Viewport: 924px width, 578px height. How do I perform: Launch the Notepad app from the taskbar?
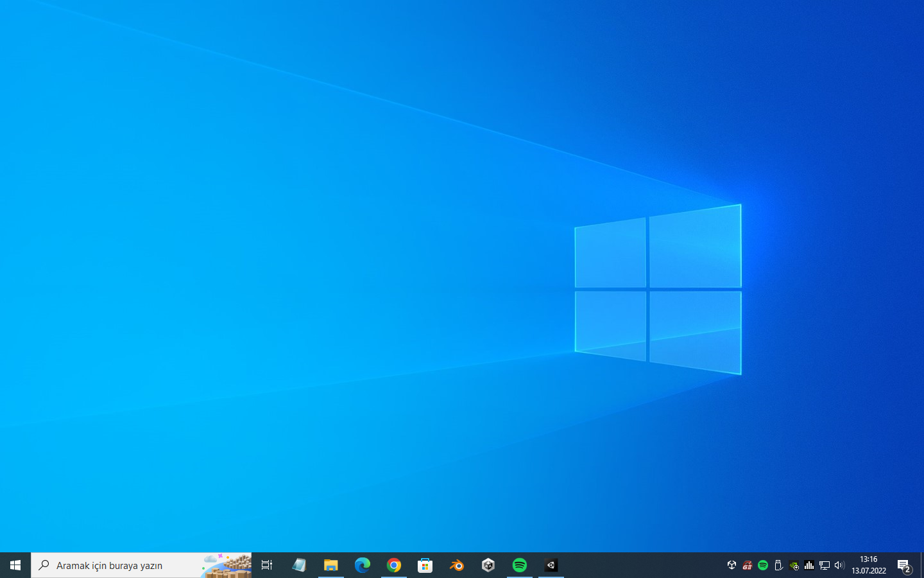tap(299, 565)
